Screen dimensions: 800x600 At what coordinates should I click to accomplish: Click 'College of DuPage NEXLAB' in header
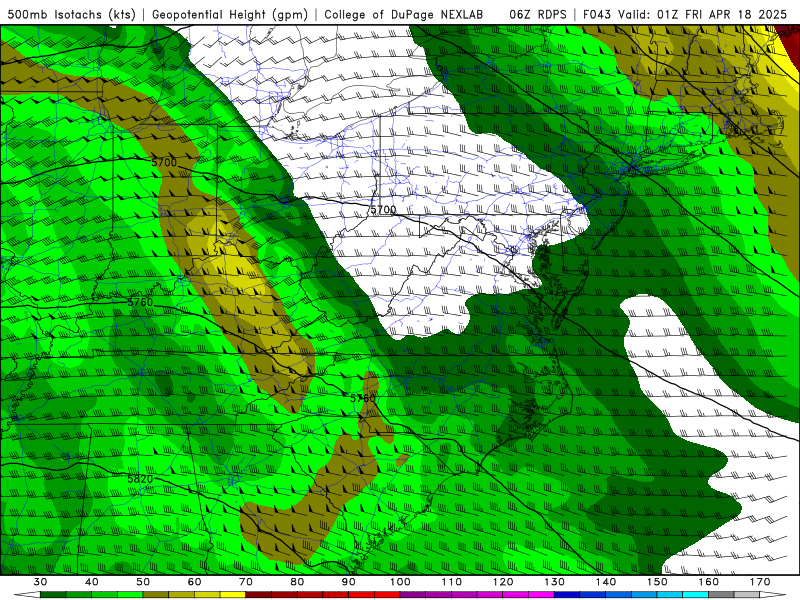pos(404,14)
